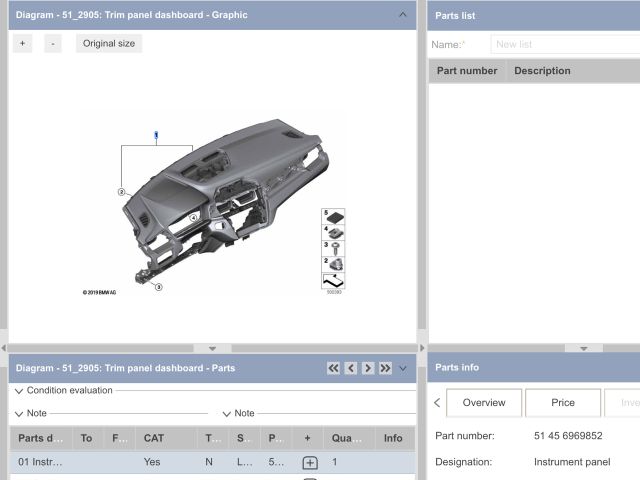Open the Overview tab
640x480 pixels.
click(483, 403)
